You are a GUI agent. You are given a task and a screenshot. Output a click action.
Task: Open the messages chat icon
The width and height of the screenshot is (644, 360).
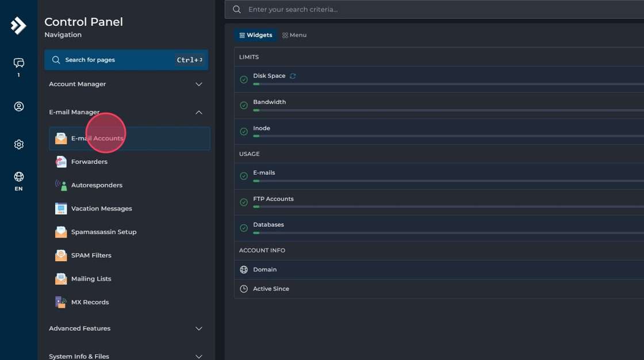tap(18, 63)
